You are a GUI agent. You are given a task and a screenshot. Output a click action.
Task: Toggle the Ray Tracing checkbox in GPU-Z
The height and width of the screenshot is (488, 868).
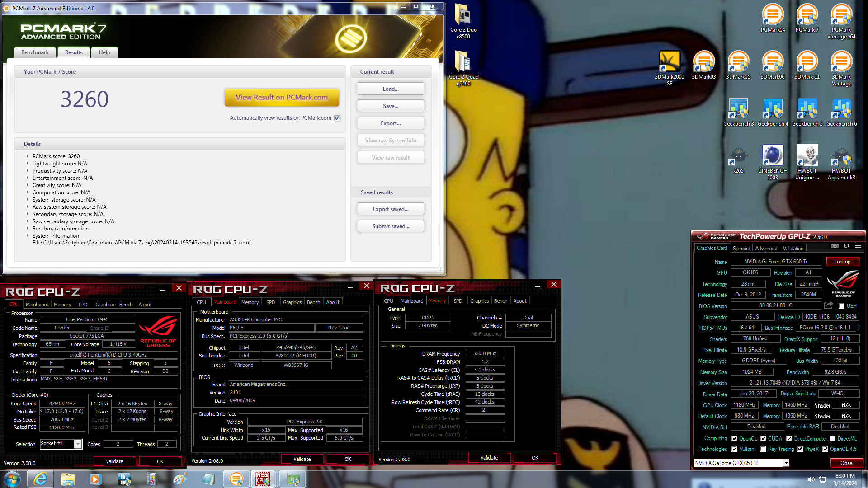763,449
